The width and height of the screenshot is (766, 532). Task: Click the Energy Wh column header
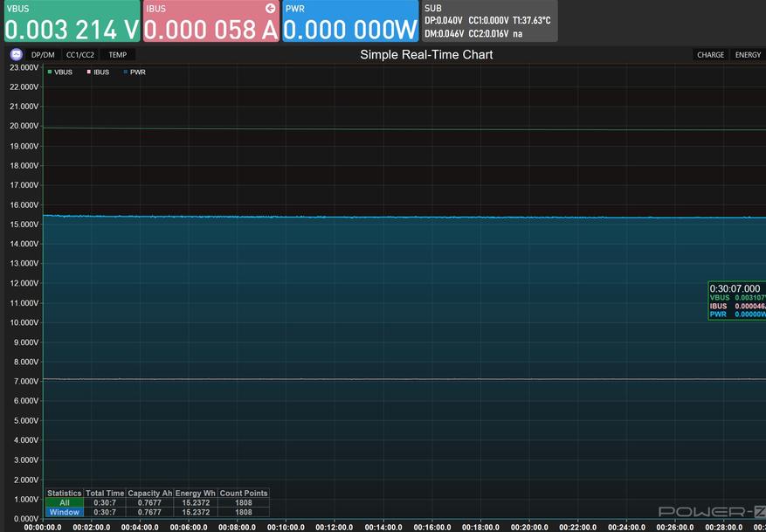(x=196, y=494)
